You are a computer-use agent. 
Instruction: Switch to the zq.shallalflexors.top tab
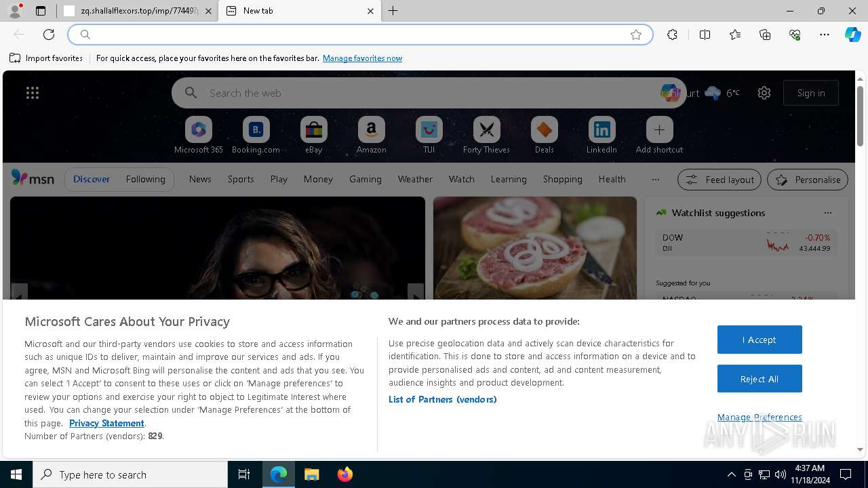[138, 11]
